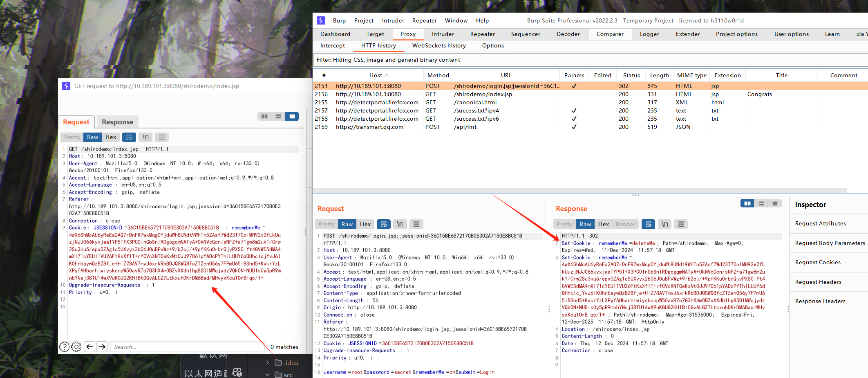Sort the table by Status column header

point(631,75)
